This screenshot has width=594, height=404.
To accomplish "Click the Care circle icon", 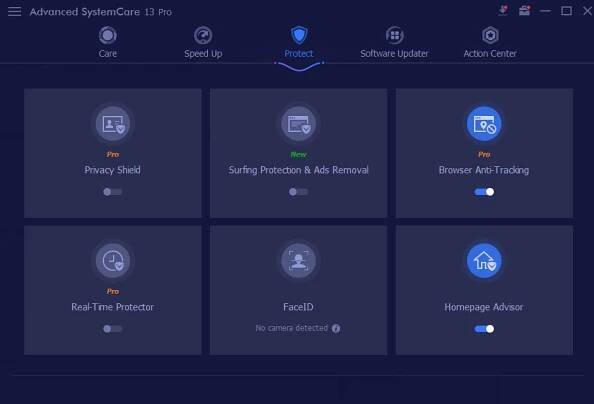I will coord(108,35).
